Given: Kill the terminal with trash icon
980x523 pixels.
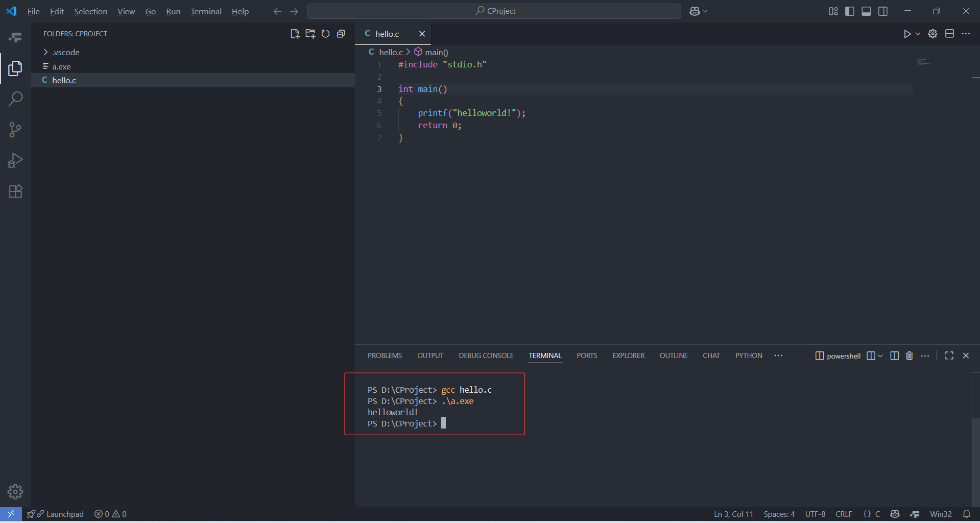Looking at the screenshot, I should pyautogui.click(x=910, y=355).
